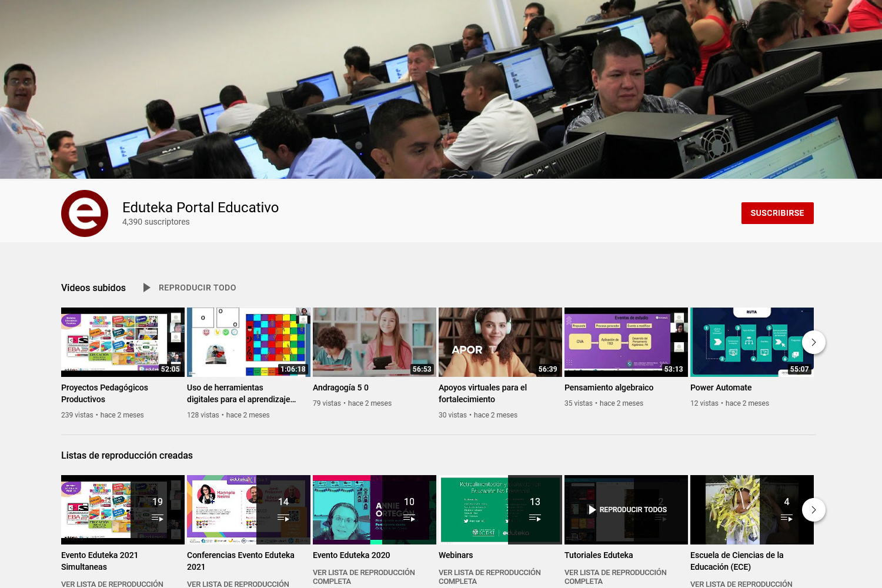
Task: Click the queue icon on Evento Eduteka 2020 playlist
Action: pyautogui.click(x=410, y=517)
